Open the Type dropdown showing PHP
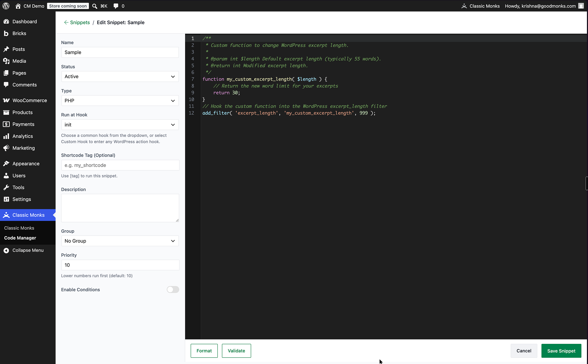This screenshot has height=364, width=588. (120, 101)
